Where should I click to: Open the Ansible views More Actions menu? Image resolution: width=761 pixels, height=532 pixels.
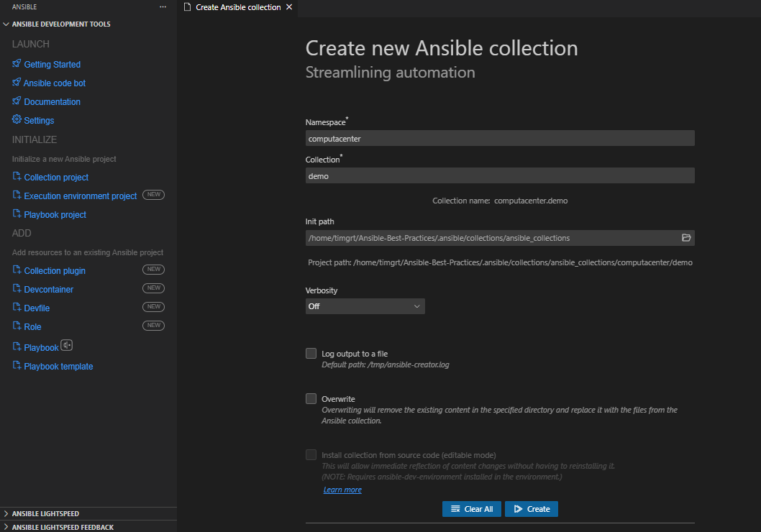point(162,6)
